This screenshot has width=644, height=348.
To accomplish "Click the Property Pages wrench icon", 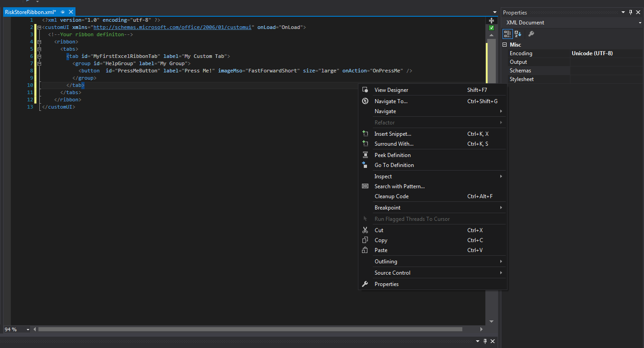I will [x=531, y=33].
